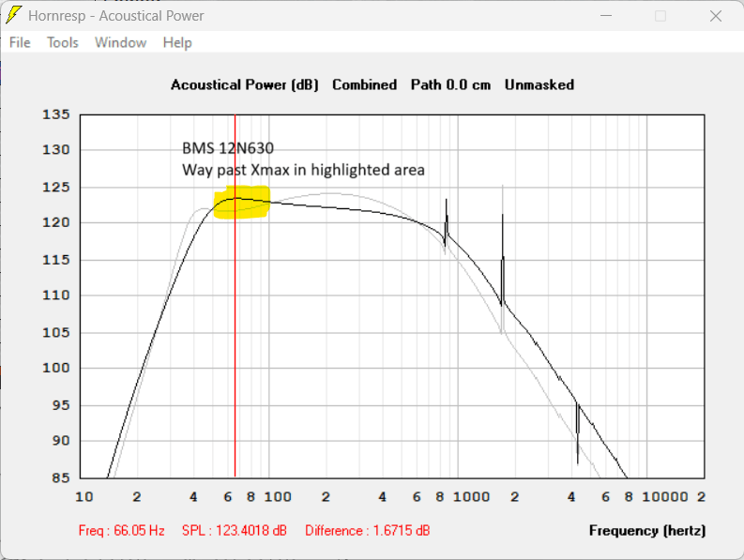Click the 'Combined' label in chart header
Viewport: 744px width, 560px height.
coord(364,85)
